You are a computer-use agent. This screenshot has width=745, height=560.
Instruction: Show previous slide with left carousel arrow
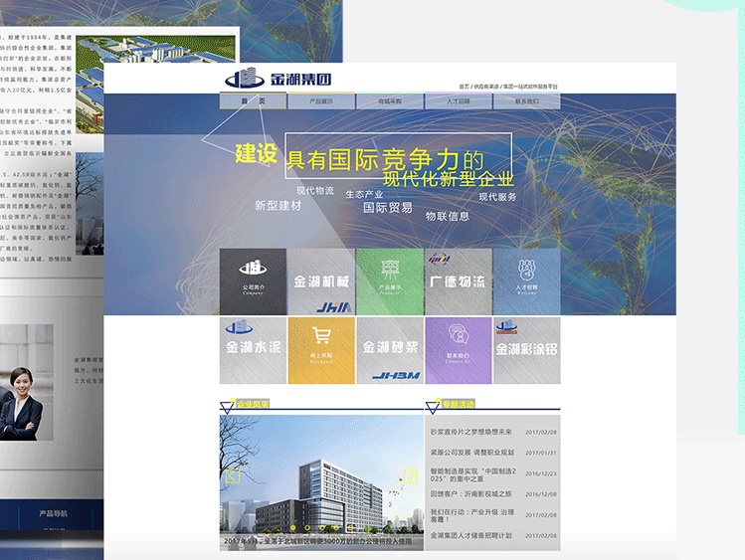[234, 476]
